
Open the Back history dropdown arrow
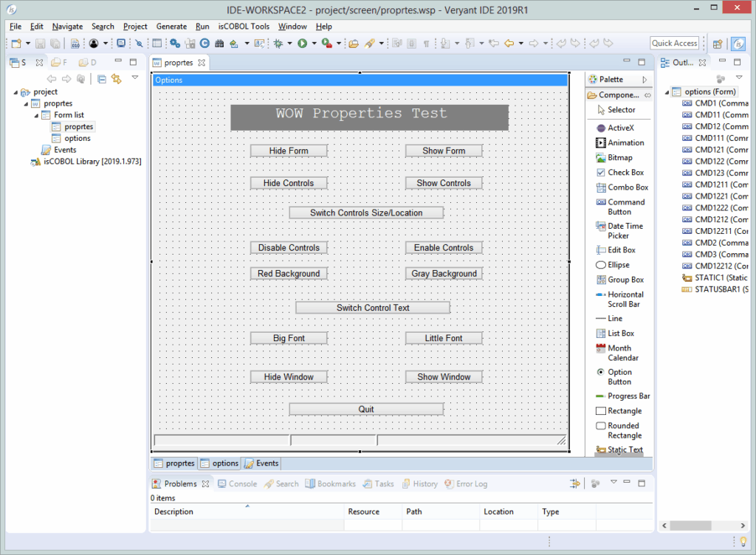pos(521,44)
